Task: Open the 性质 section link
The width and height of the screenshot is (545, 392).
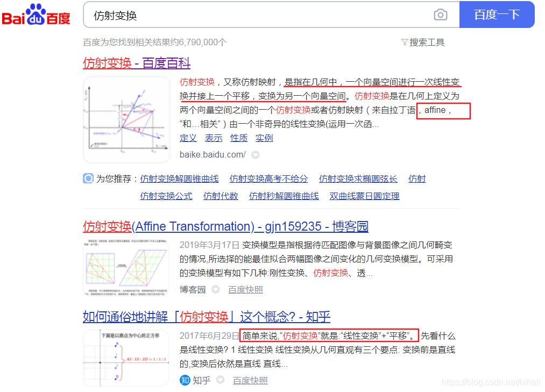Action: coord(239,138)
